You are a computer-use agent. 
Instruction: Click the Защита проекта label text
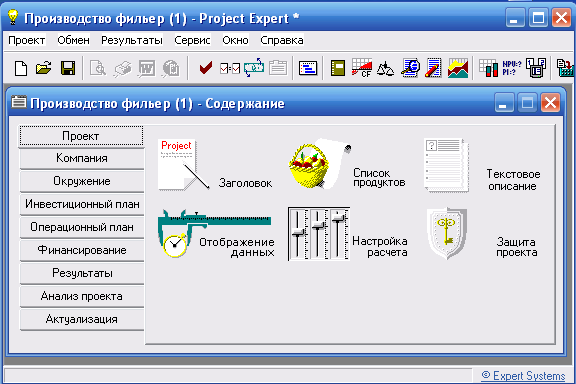pyautogui.click(x=516, y=247)
